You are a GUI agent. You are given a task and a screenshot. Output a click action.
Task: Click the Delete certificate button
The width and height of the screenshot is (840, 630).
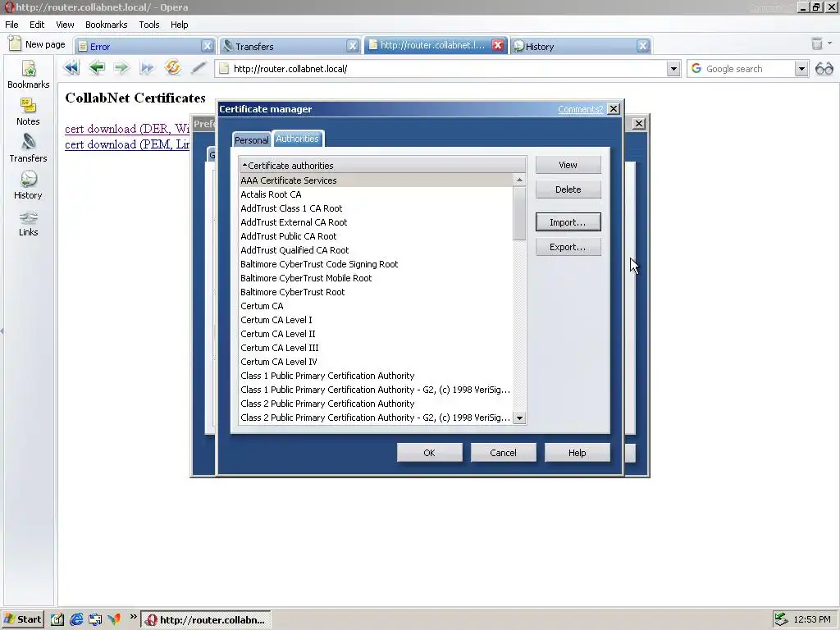point(568,189)
